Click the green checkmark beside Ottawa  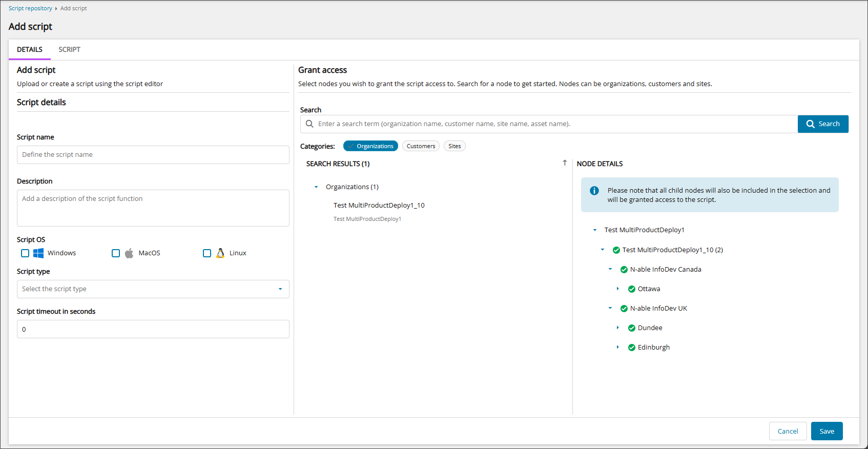631,289
